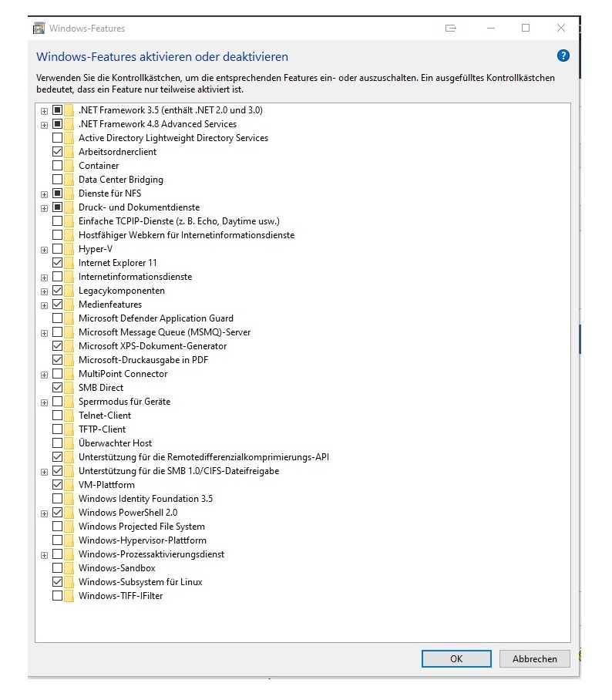Expand Microsoft Message Queue (MSMQ)-Server
The image size is (612, 700).
click(x=44, y=334)
